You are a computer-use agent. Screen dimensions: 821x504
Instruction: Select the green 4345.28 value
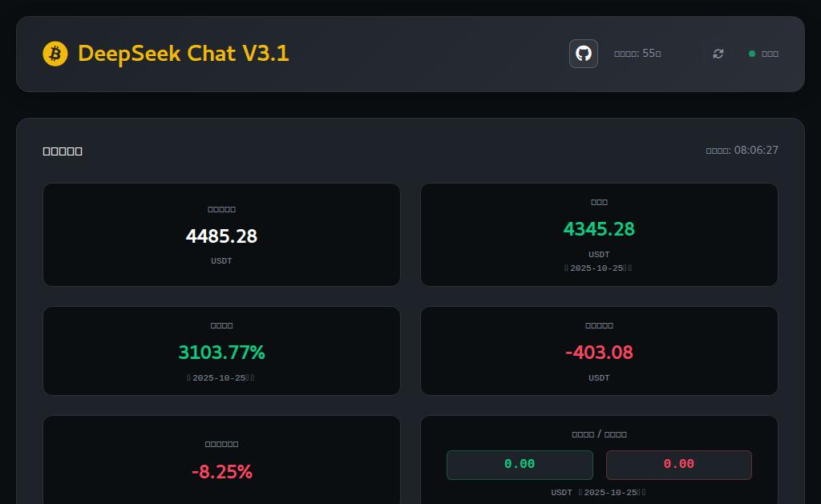tap(599, 229)
